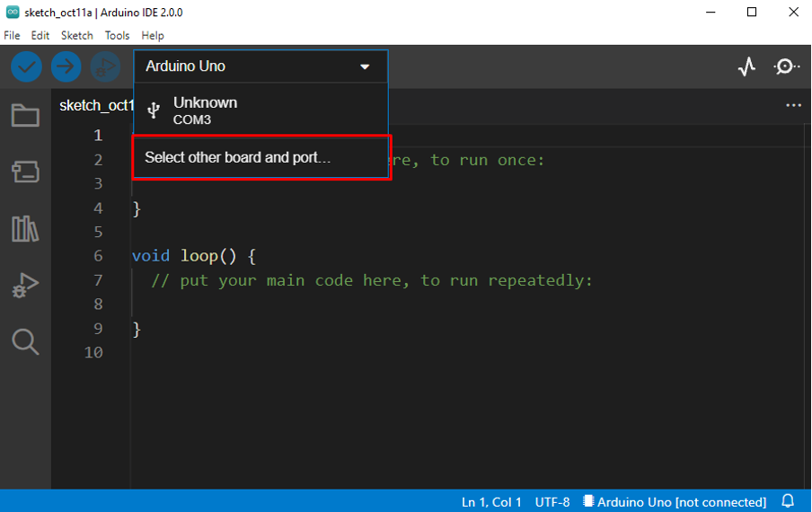Click the three-dots tab options icon

793,106
